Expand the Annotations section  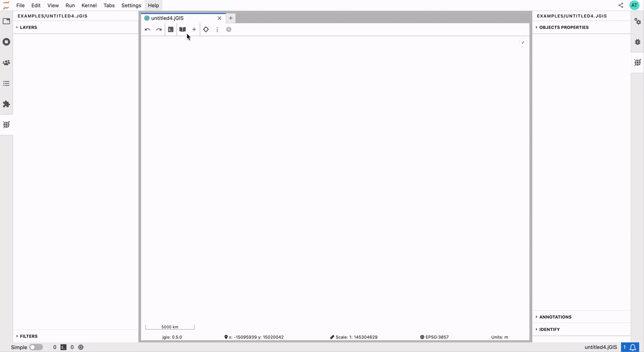(x=555, y=317)
